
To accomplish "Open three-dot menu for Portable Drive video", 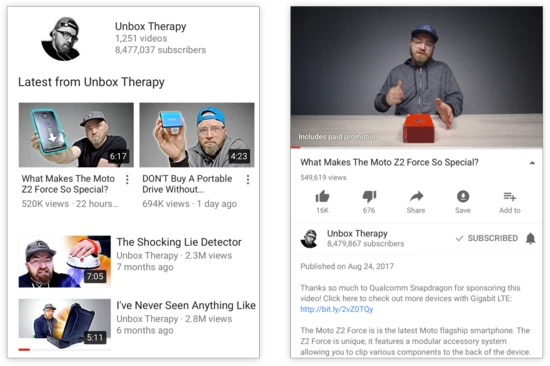I will tap(248, 180).
